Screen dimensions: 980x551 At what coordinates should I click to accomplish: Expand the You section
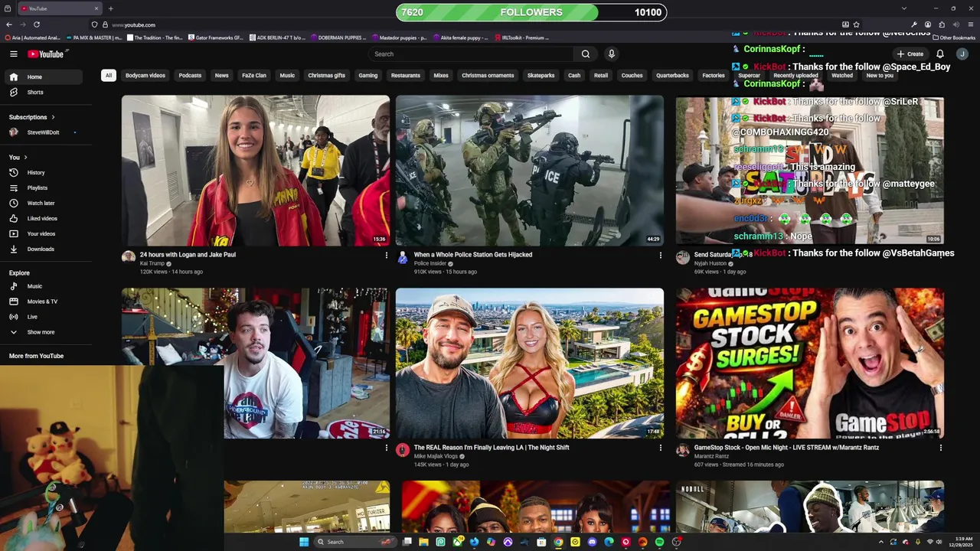coord(18,157)
